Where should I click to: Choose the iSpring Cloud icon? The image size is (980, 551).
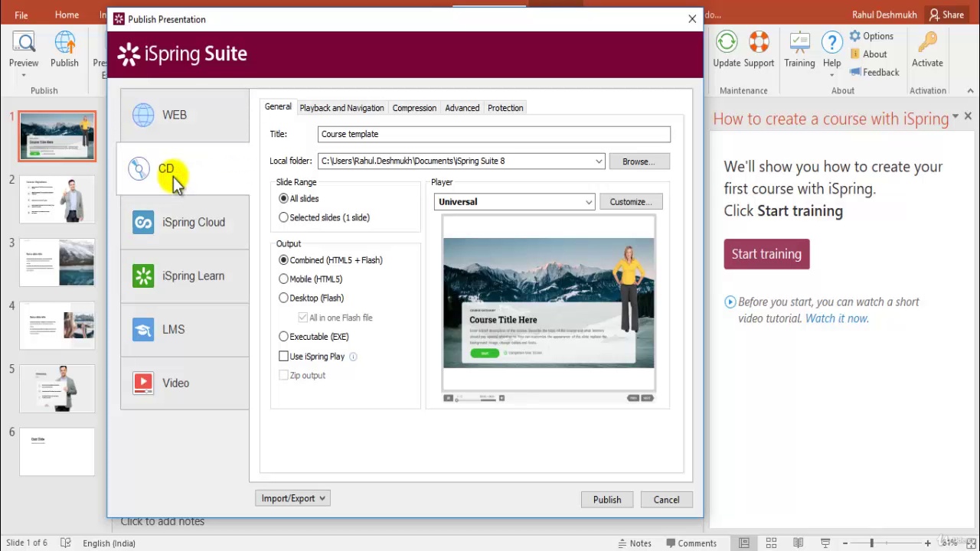click(x=143, y=222)
